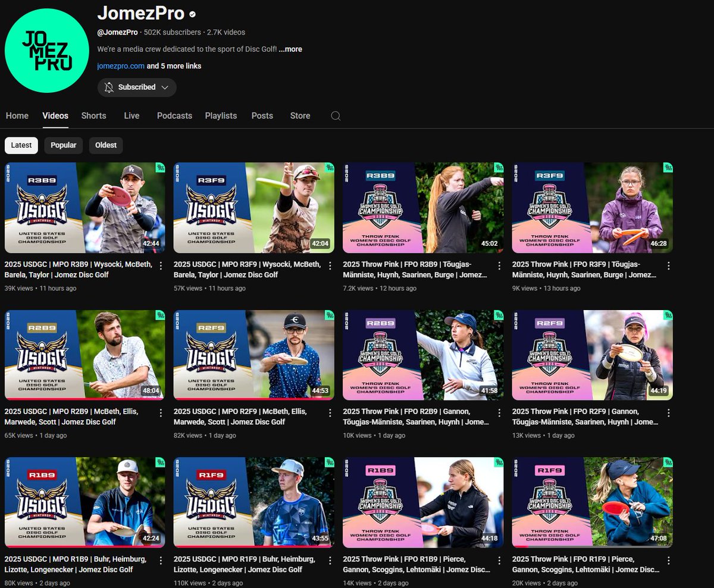Open three-dot menu for MPO R1F9 video

coord(330,561)
